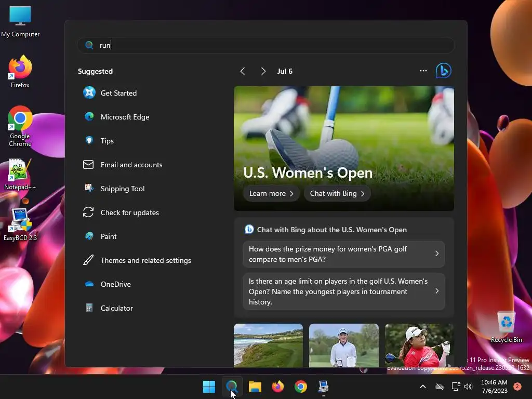Click volume speaker tray icon

tap(468, 387)
